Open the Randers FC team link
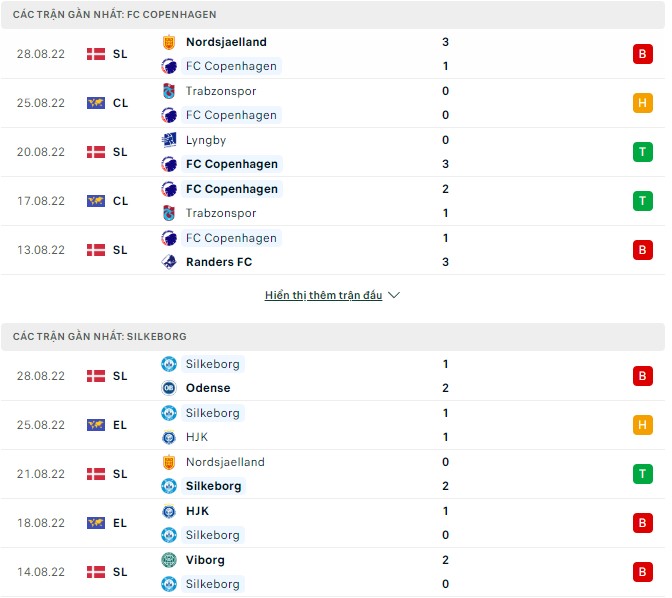 [219, 262]
